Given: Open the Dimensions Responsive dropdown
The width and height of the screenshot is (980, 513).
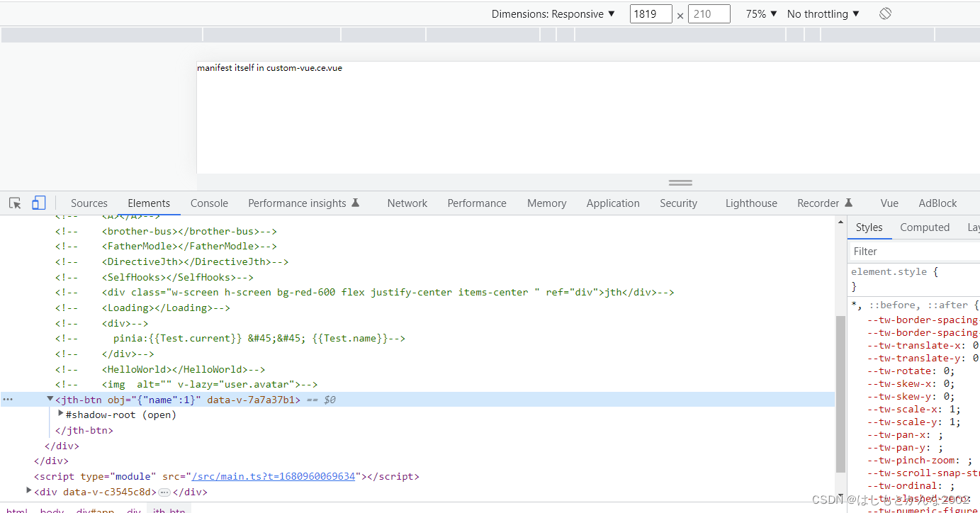Looking at the screenshot, I should coord(553,13).
